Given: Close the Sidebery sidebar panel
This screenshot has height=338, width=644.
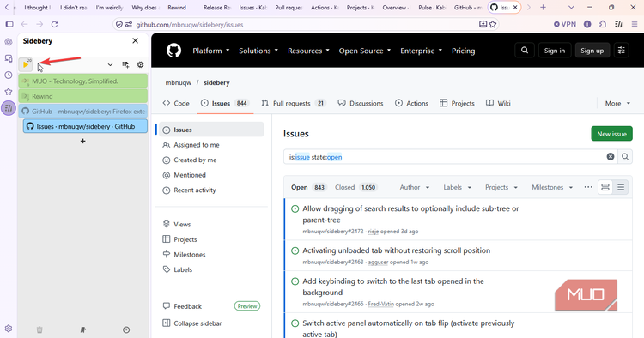Looking at the screenshot, I should tap(135, 40).
